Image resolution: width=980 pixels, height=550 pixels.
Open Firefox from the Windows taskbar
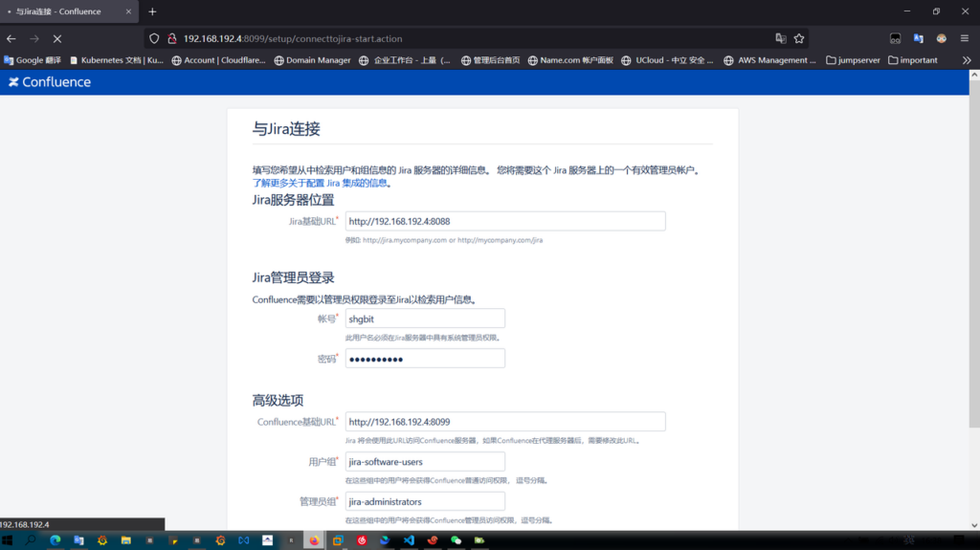pos(313,540)
